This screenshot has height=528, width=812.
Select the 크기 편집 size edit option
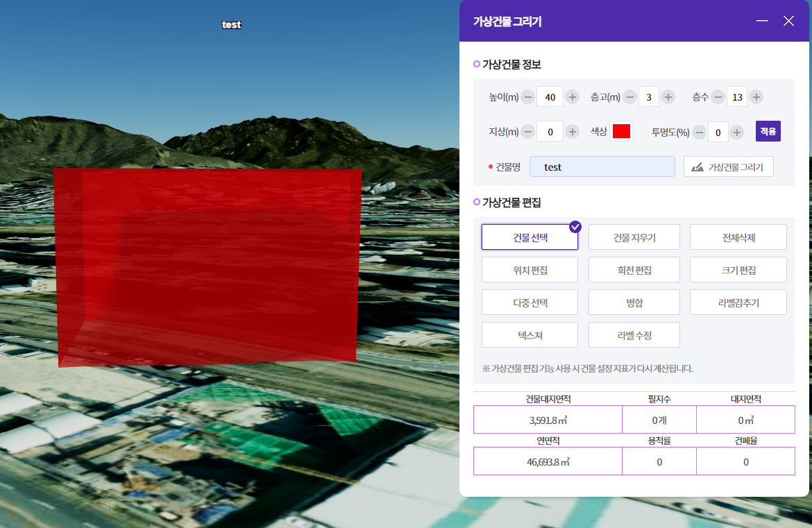point(738,270)
